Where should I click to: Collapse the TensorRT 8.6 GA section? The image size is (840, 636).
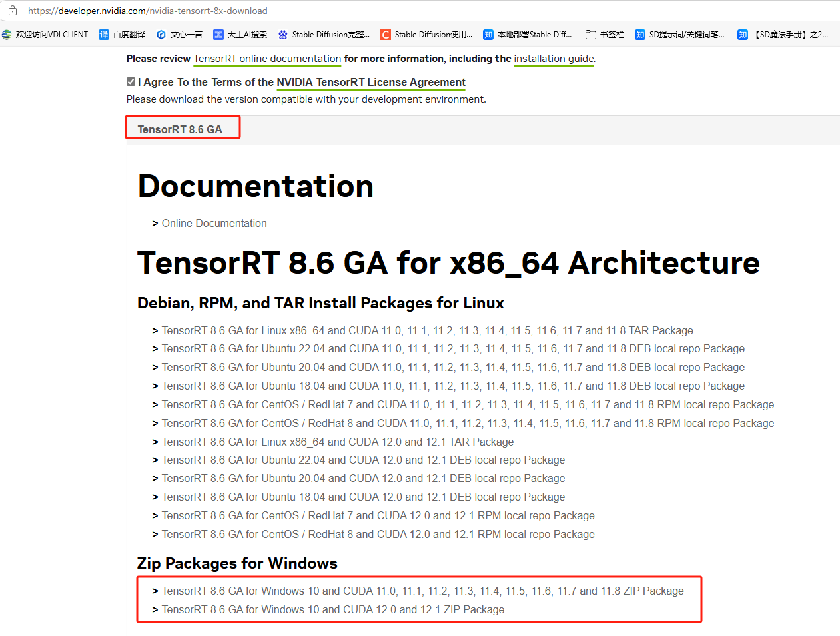point(180,129)
